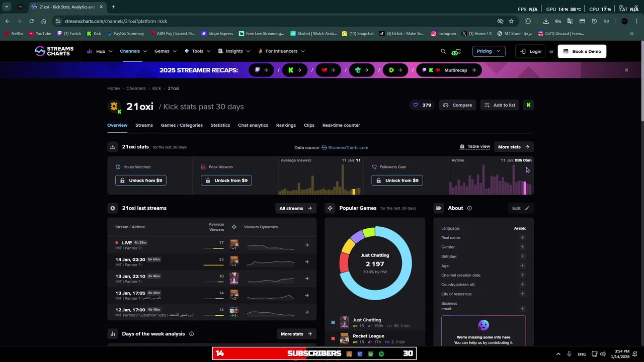Open the 14 Jan, 02:20 stream arrow
The height and width of the screenshot is (362, 644).
[307, 262]
